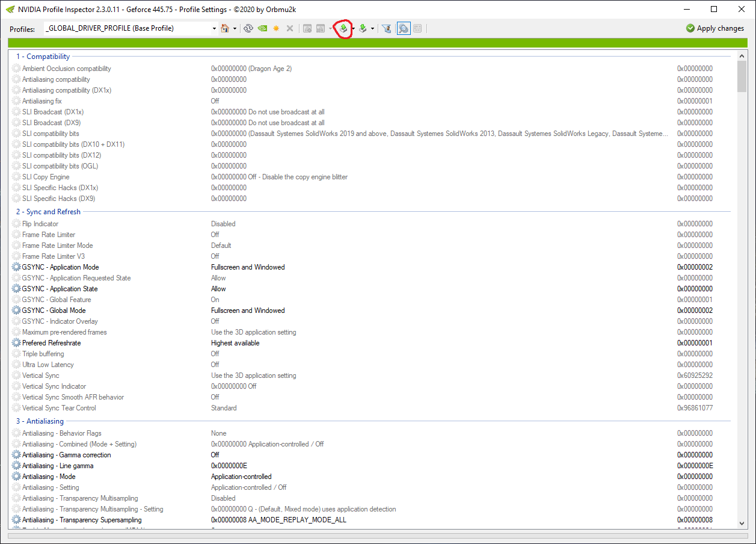Select the SLI compatibility bits (DX12) setting
Viewport: 756px width, 544px height.
62,155
